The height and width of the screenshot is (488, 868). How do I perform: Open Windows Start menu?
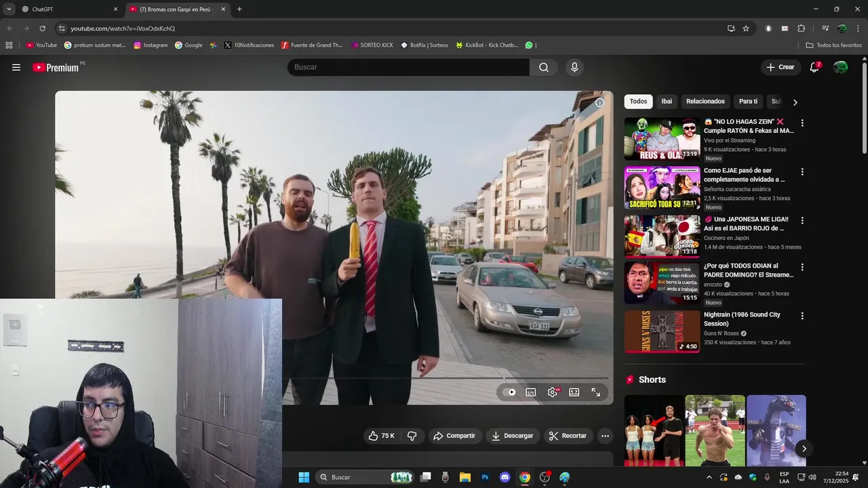304,477
